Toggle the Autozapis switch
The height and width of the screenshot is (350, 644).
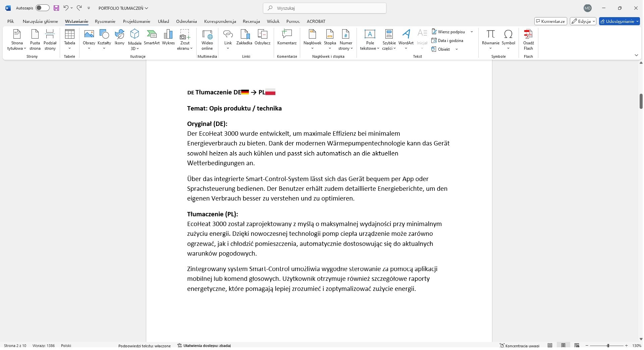43,8
